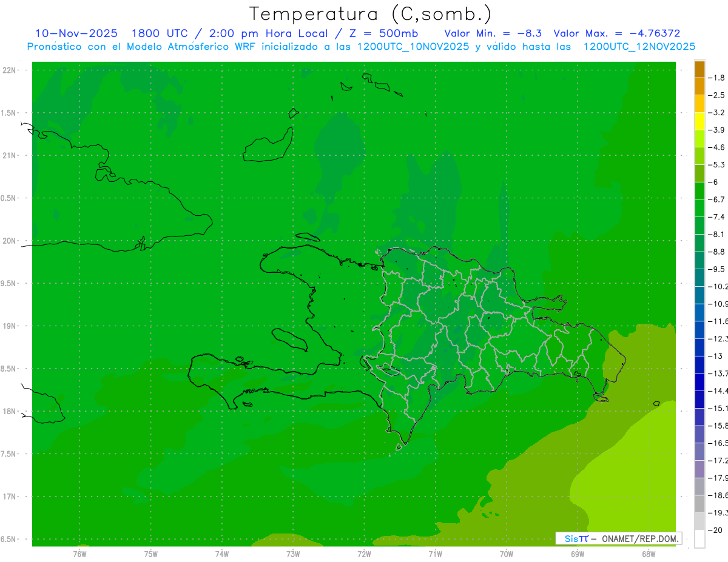Image resolution: width=728 pixels, height=562 pixels.
Task: Pick the light gray swatch between -19.3 and -20
Action: pos(700,521)
